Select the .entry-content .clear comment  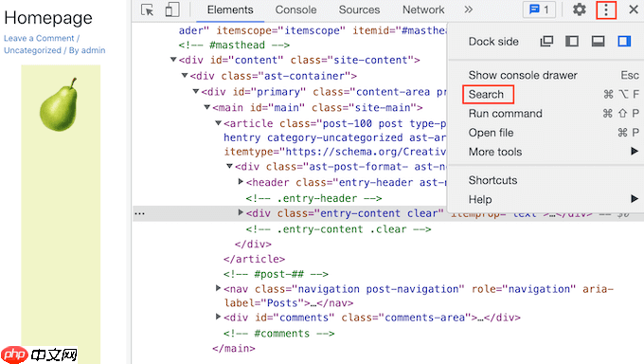coord(338,229)
